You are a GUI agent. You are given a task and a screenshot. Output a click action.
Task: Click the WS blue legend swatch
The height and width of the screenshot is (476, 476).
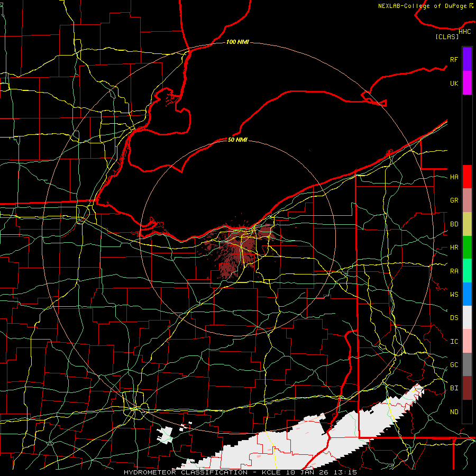467,294
